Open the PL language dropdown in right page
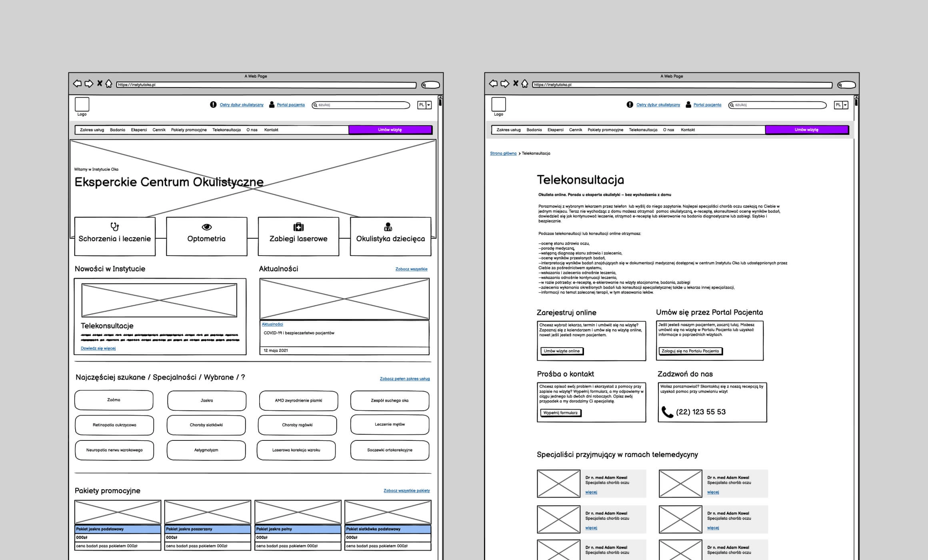The image size is (928, 560). (x=841, y=105)
